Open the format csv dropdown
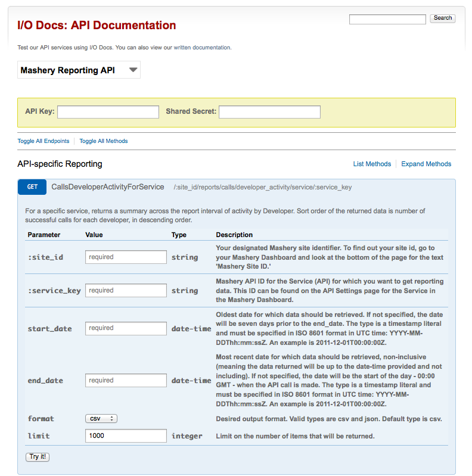This screenshot has width=472, height=476. (x=101, y=419)
